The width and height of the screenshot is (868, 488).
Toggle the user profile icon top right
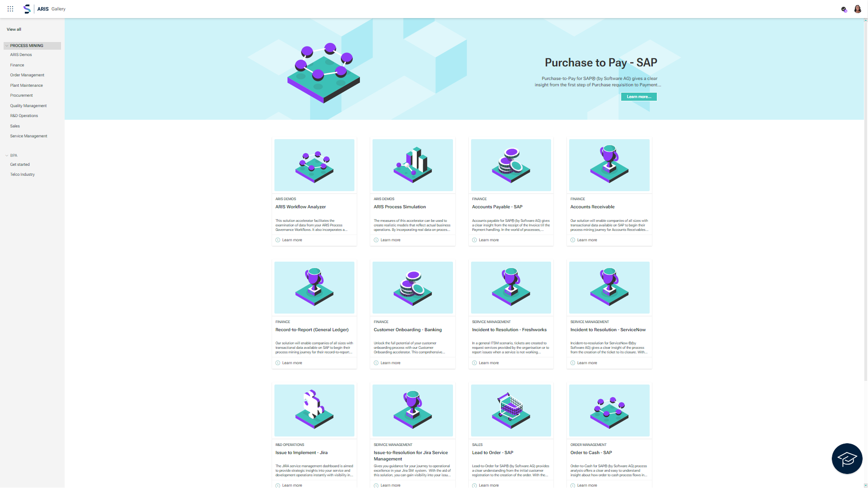pos(857,8)
